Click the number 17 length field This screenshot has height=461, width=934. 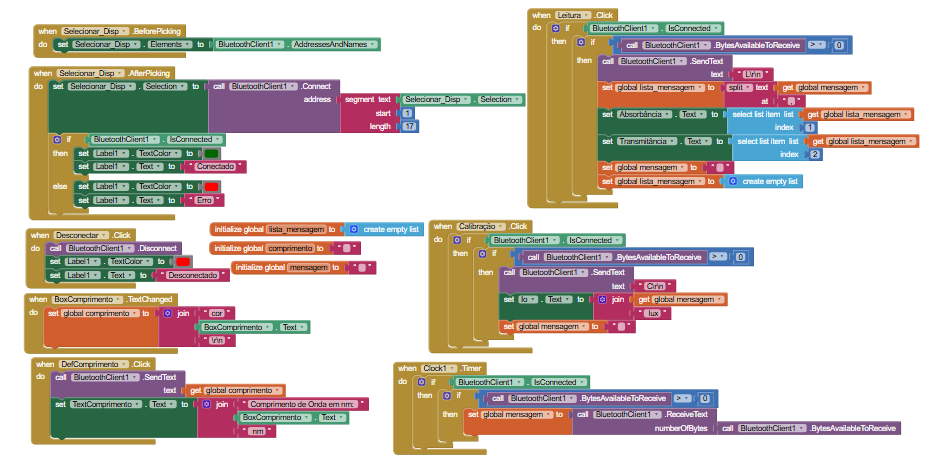coord(410,127)
